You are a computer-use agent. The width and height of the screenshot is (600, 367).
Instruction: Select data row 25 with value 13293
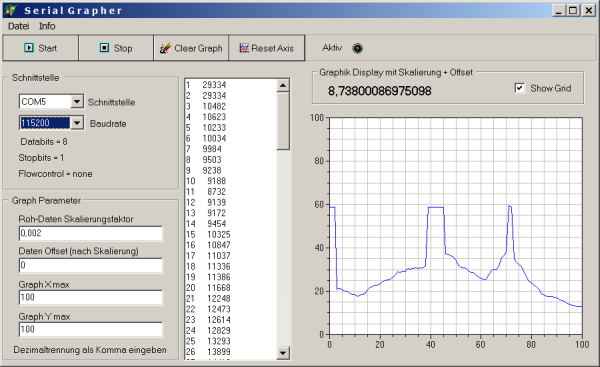[231, 341]
